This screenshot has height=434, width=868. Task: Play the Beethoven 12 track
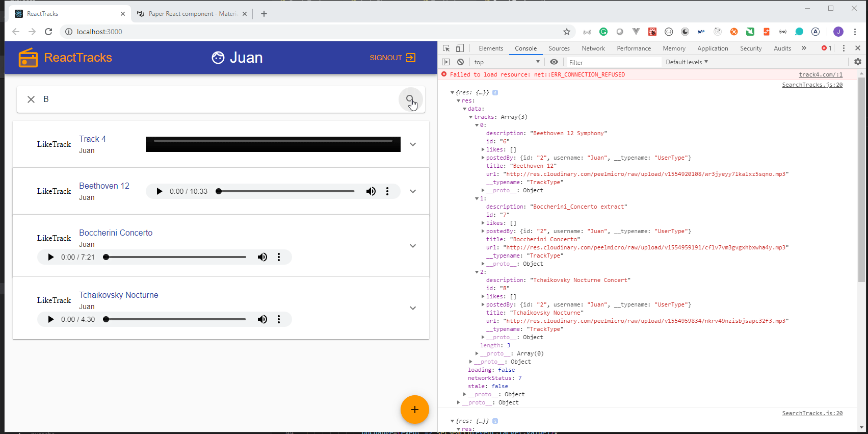pos(159,191)
